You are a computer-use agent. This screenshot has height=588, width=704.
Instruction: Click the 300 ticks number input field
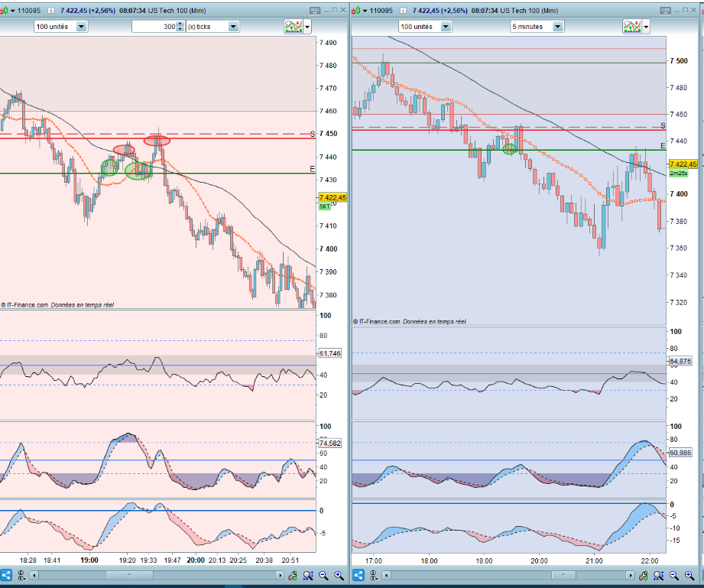(x=154, y=27)
